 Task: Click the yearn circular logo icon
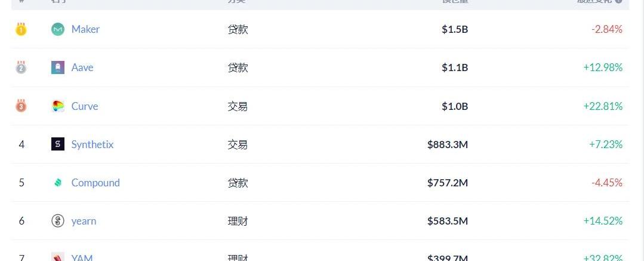tap(58, 221)
